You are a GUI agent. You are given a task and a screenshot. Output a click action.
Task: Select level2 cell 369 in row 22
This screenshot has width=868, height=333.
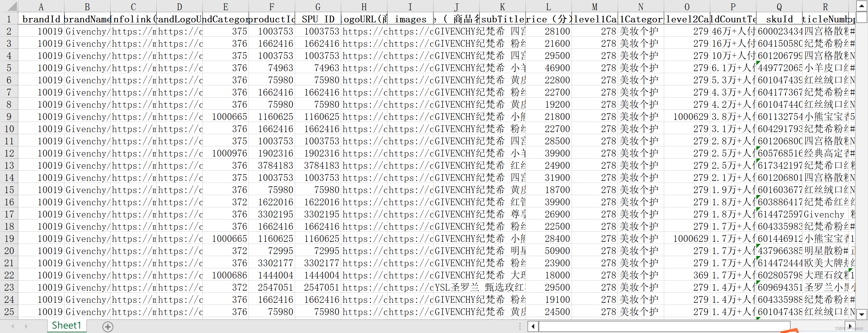click(x=687, y=275)
